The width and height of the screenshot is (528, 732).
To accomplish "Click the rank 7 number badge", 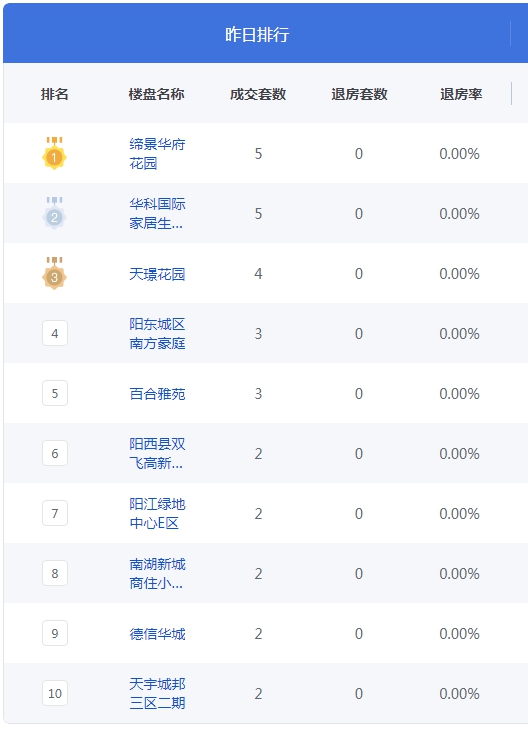I will [x=55, y=513].
